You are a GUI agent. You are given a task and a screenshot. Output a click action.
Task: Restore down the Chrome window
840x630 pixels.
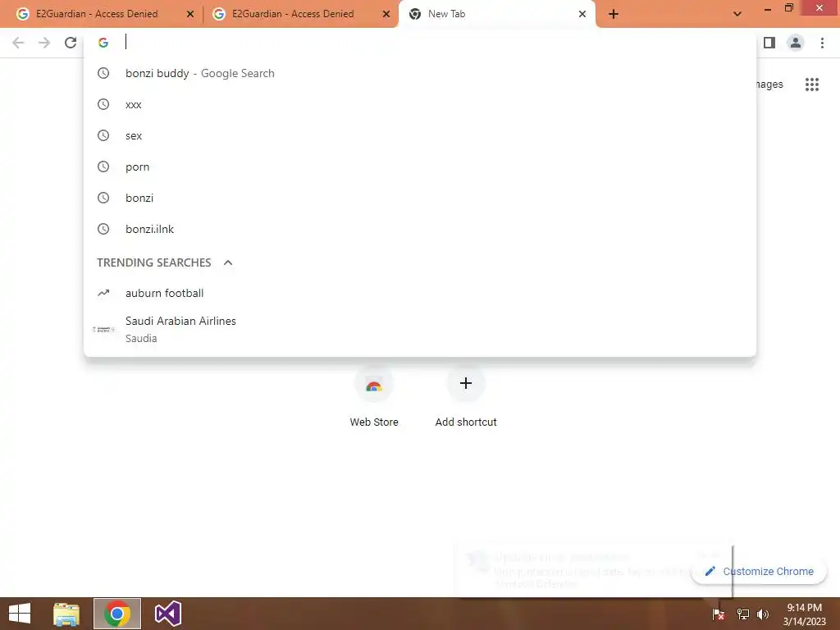pyautogui.click(x=789, y=8)
